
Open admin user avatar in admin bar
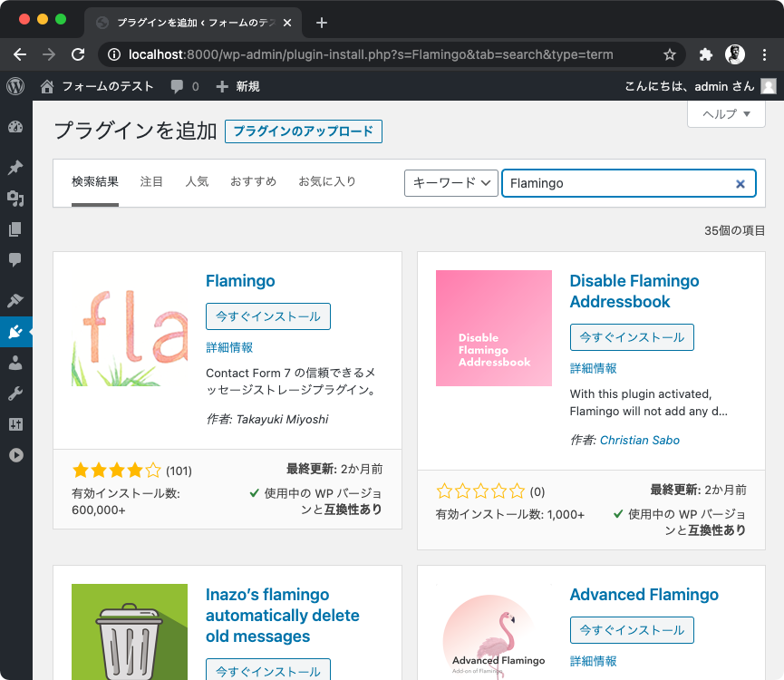[769, 86]
